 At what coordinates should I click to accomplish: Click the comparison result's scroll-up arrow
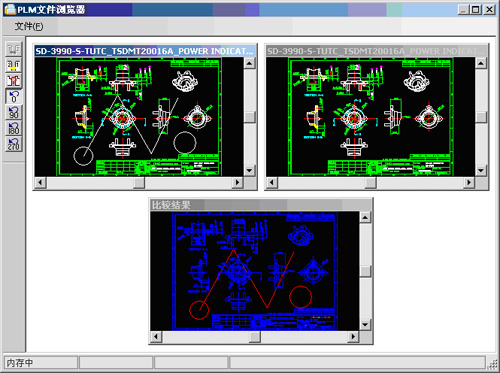365,218
